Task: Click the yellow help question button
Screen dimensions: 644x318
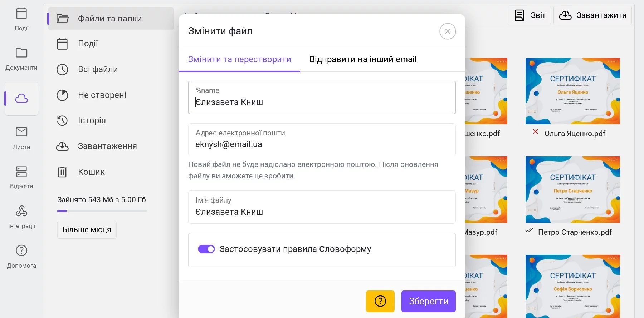Action: (380, 301)
